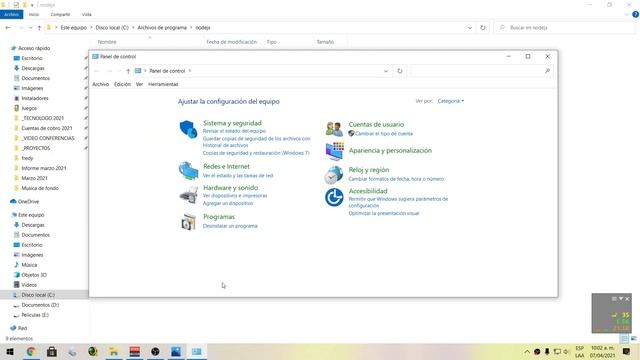
Task: Click the up arrow in Panel de control
Action: click(128, 71)
